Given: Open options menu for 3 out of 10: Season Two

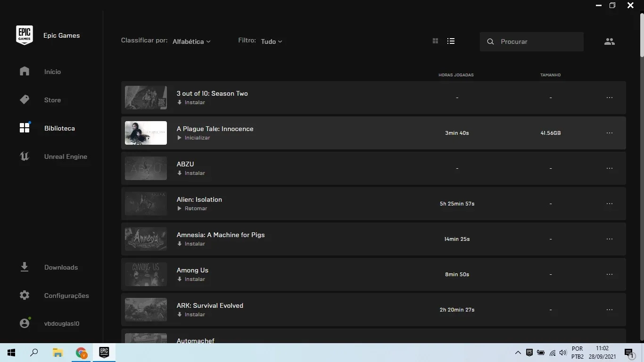Looking at the screenshot, I should tap(610, 98).
